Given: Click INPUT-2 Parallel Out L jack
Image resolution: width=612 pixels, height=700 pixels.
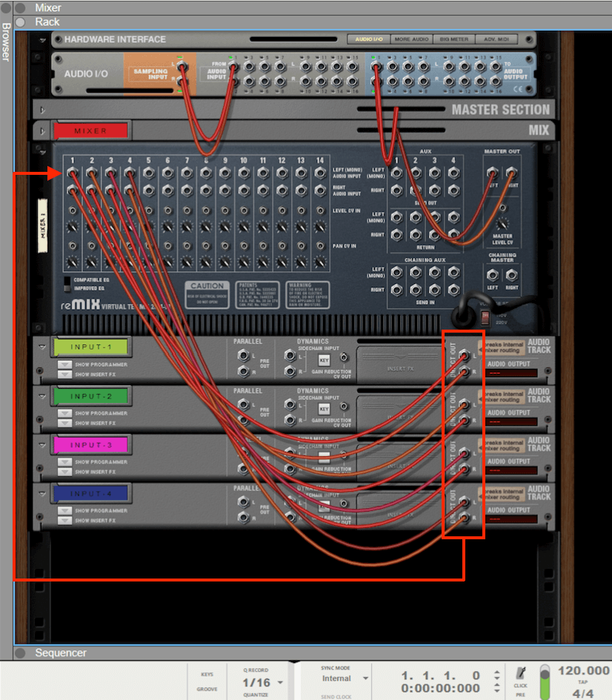Looking at the screenshot, I should coord(243,404).
